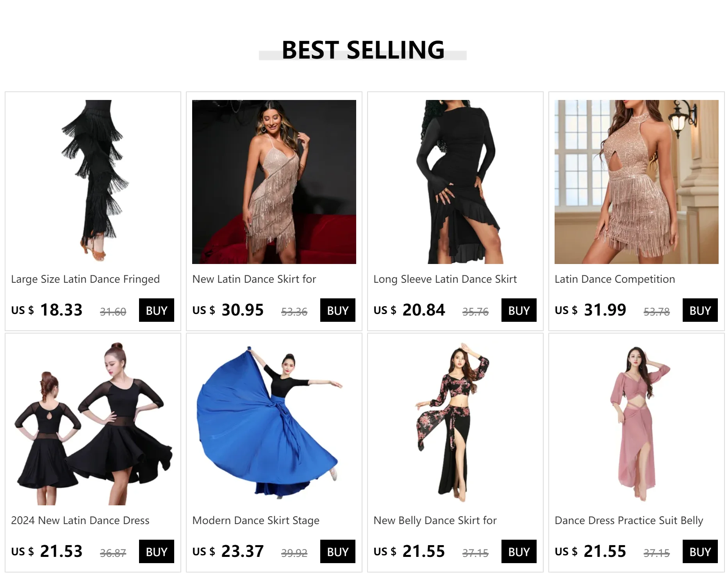Open the black mesh-sleeve Latin dress image

(x=93, y=423)
